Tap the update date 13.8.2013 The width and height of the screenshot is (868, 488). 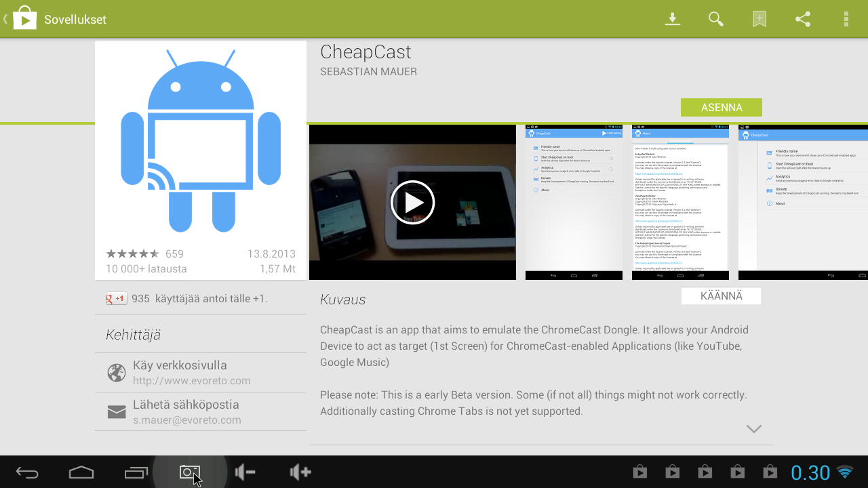click(x=271, y=254)
